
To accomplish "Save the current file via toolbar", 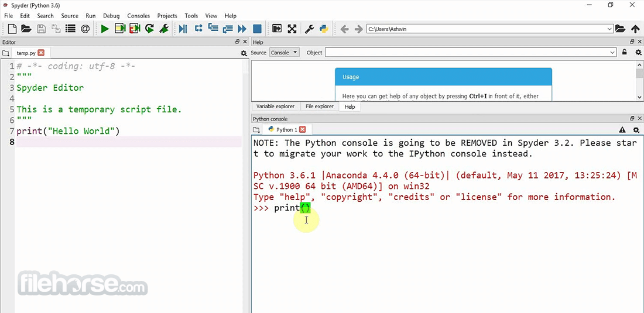I will pyautogui.click(x=41, y=29).
